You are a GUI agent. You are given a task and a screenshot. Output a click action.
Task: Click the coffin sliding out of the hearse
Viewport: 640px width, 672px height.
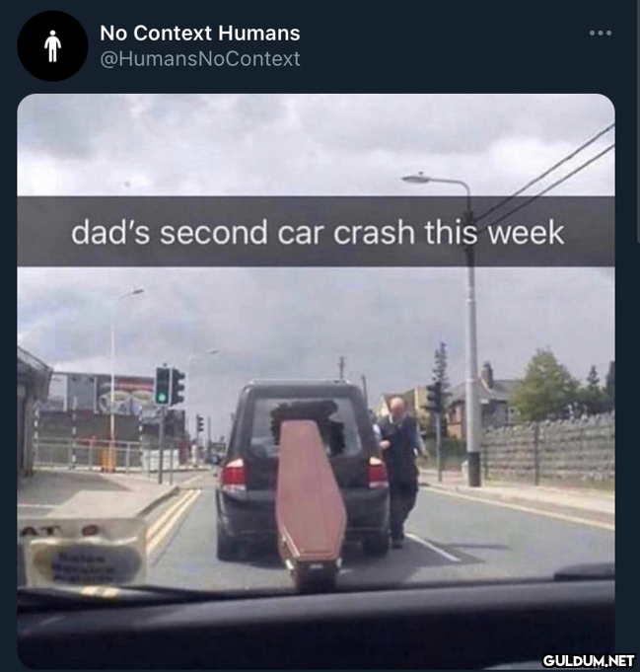311,501
